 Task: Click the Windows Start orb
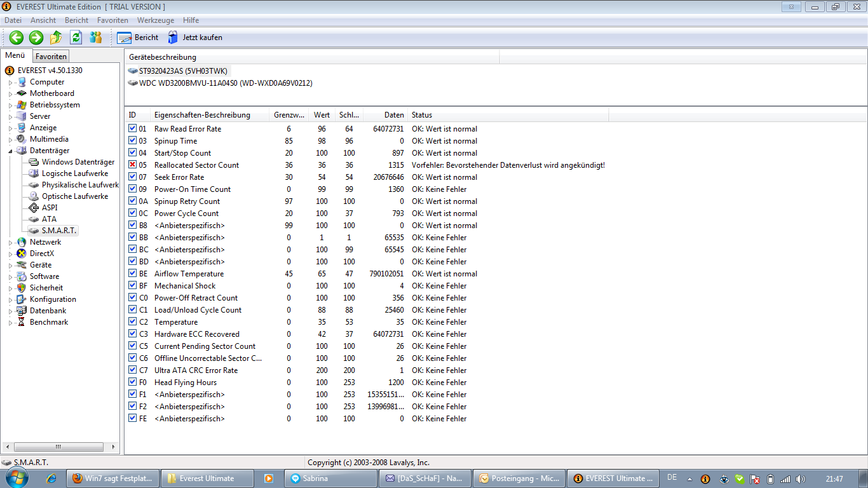click(x=17, y=478)
